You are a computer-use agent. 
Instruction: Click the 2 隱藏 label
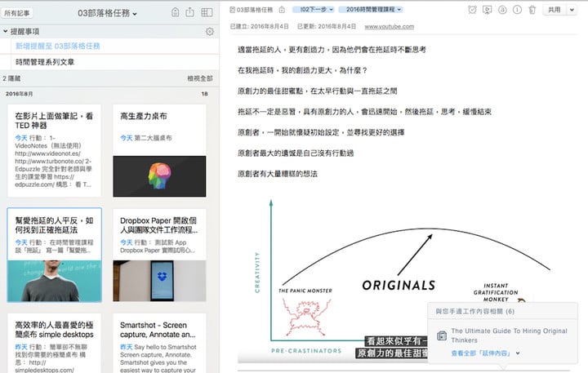[x=11, y=78]
